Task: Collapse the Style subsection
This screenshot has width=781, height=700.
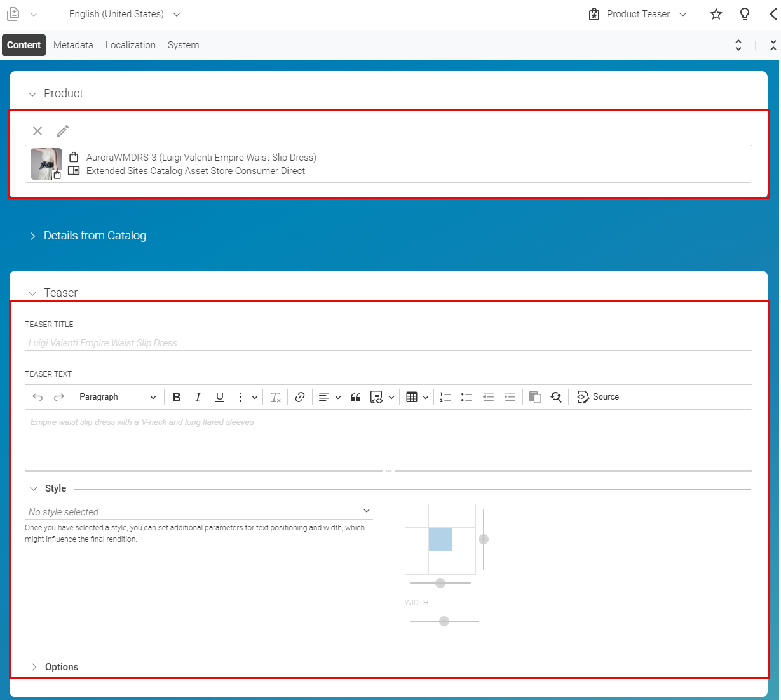Action: click(34, 488)
